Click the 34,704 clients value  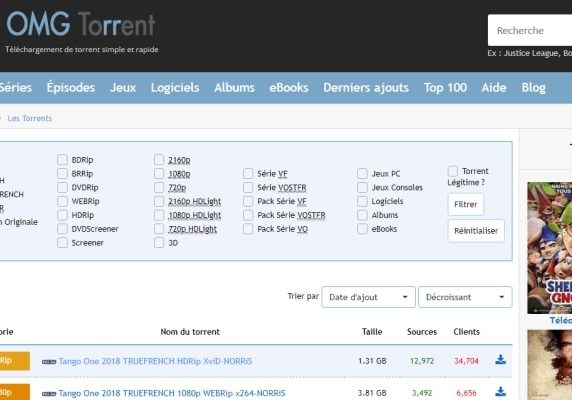coord(466,361)
